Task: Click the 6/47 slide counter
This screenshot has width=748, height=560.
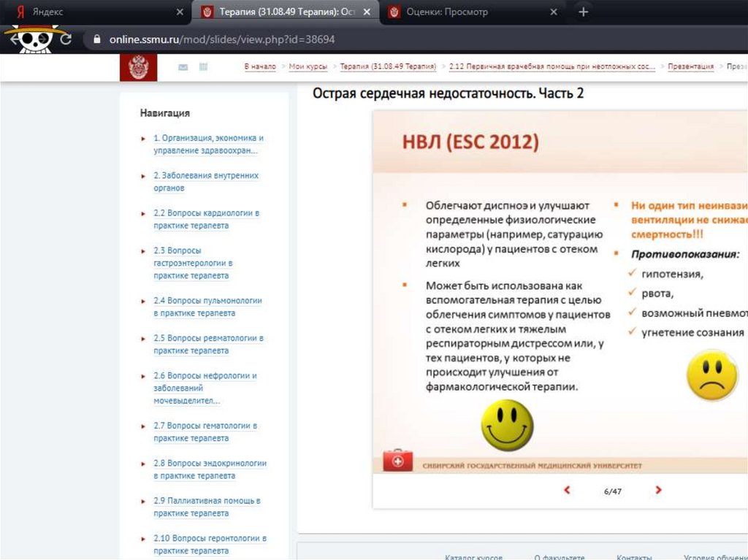Action: (x=613, y=491)
